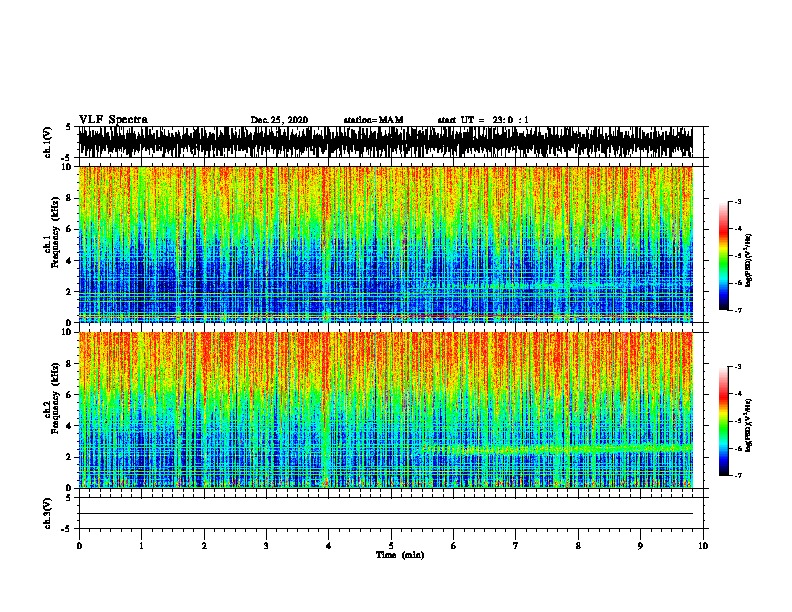
Task: Click time axis tick label "1"
Action: [x=141, y=545]
